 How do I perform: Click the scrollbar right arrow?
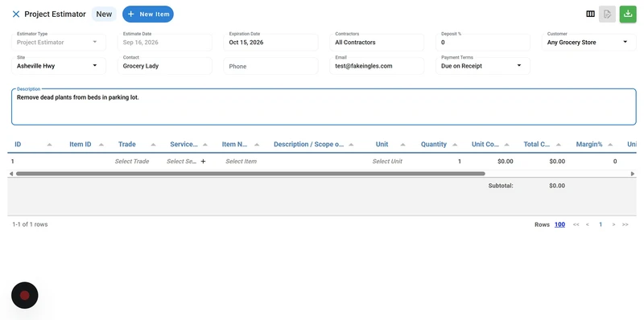(x=633, y=174)
